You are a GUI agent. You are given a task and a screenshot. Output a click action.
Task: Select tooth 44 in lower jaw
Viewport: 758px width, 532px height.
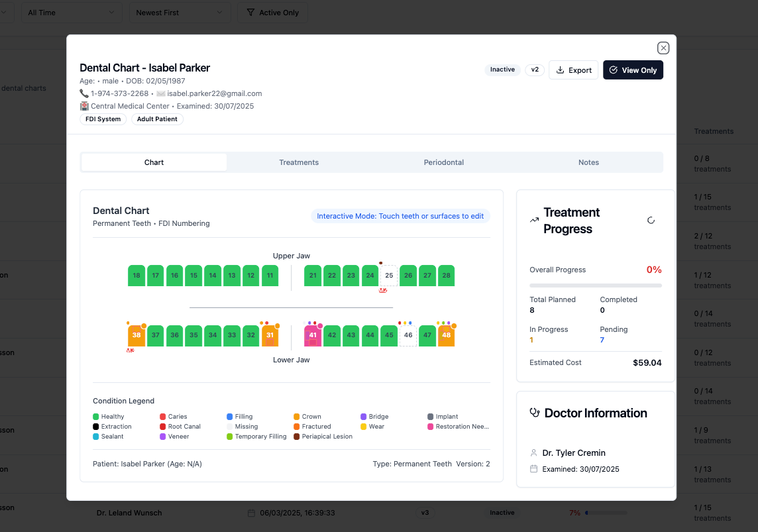coord(370,335)
